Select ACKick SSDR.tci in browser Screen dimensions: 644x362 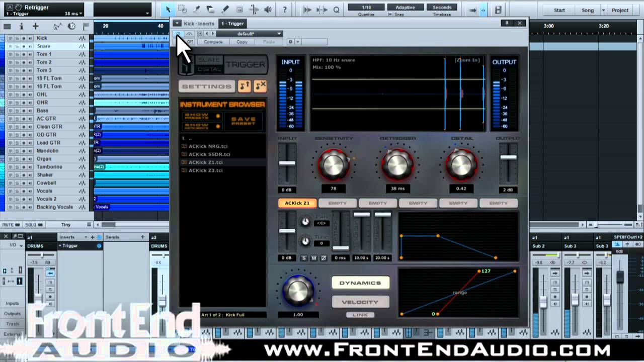(x=209, y=154)
